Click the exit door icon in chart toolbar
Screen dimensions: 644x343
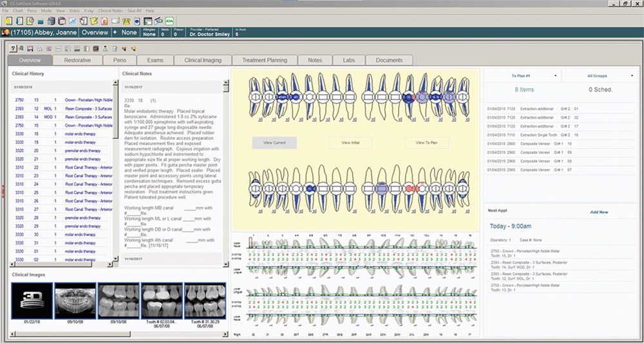tap(21, 48)
